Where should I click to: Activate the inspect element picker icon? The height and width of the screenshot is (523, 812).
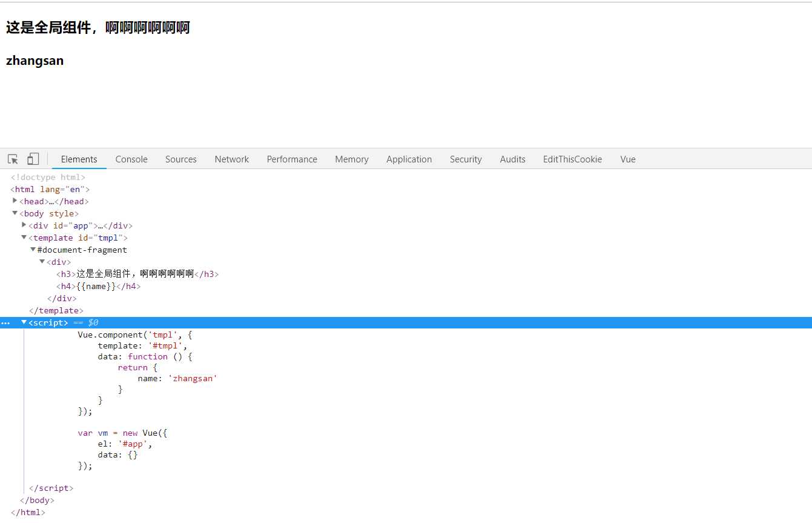click(13, 159)
